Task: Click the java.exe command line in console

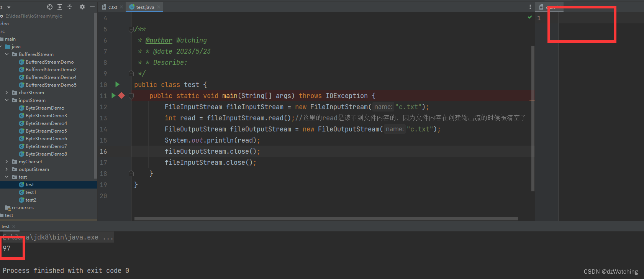Action: [x=58, y=237]
